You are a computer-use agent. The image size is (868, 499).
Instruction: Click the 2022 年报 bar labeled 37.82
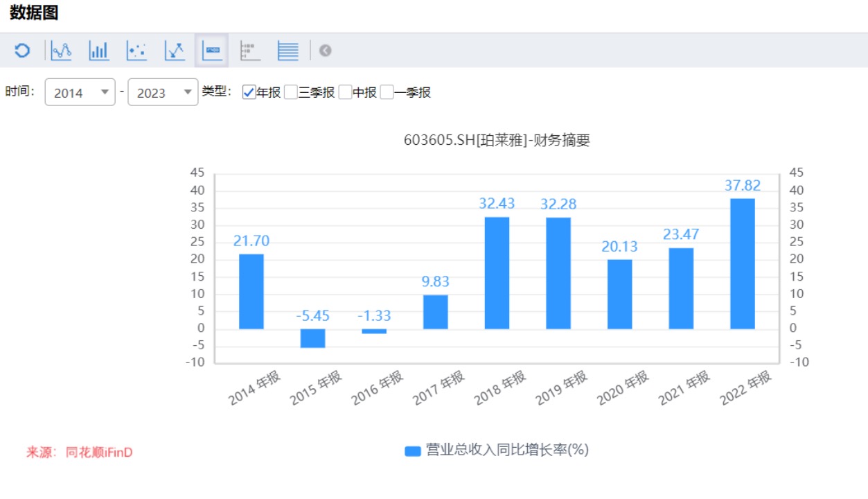[743, 264]
